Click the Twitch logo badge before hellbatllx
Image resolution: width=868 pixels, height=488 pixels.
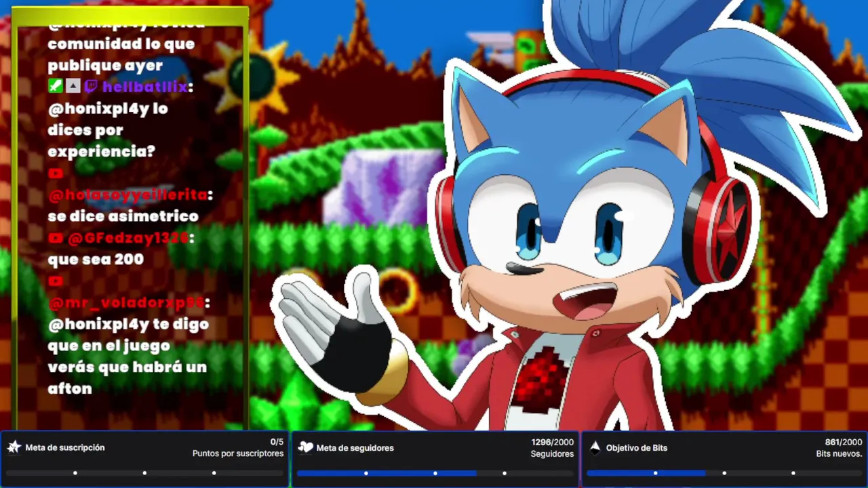tap(90, 87)
